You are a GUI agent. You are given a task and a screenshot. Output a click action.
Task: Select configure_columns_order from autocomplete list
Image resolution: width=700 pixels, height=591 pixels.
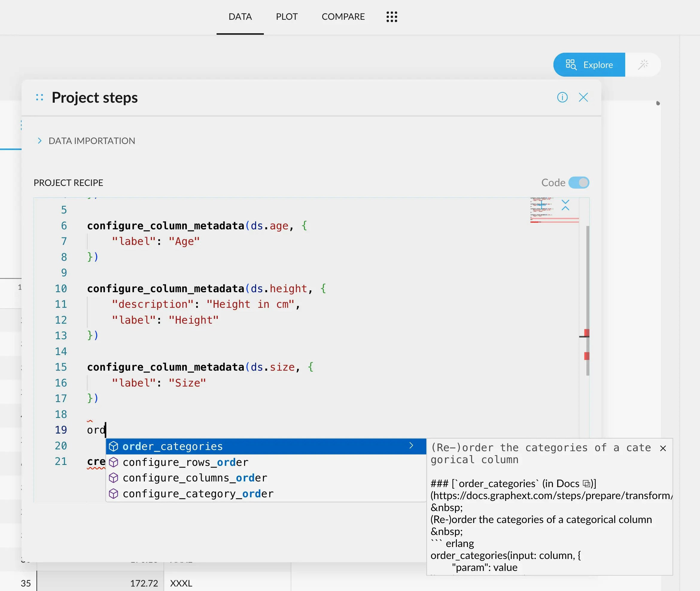point(195,478)
